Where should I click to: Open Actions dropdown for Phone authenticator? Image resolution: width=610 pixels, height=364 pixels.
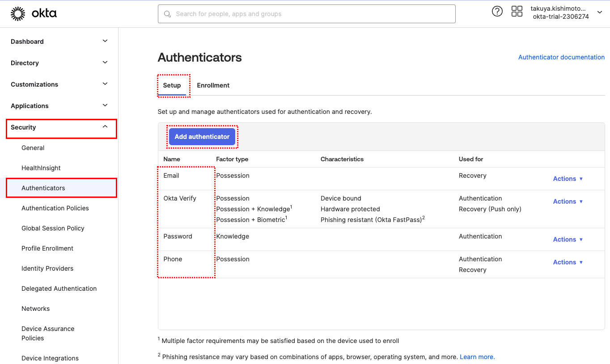(568, 262)
